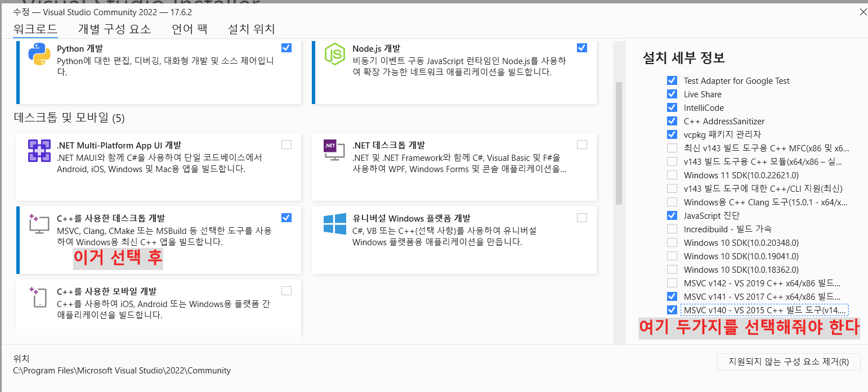Open the 개별 구성 요소 tab
The width and height of the screenshot is (868, 392).
tap(115, 29)
